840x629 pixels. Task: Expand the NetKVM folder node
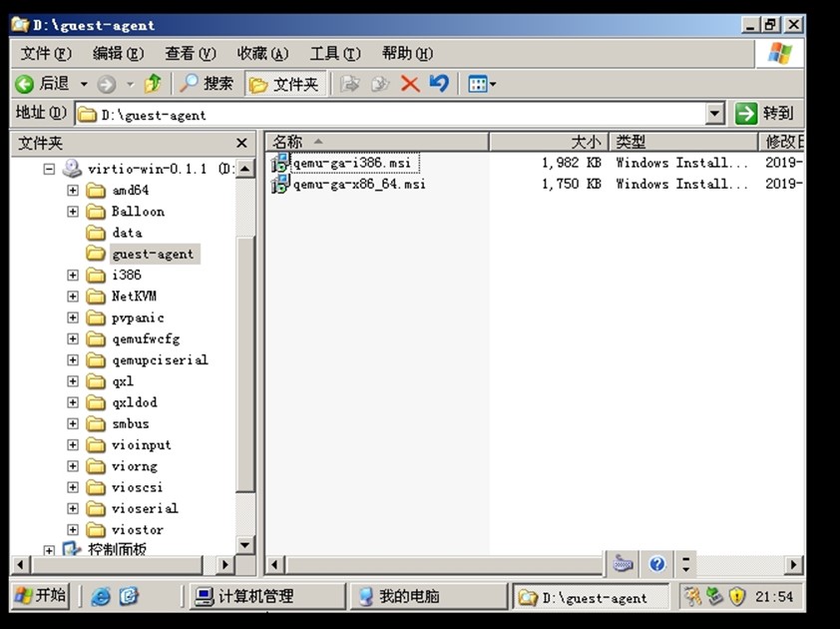click(72, 297)
